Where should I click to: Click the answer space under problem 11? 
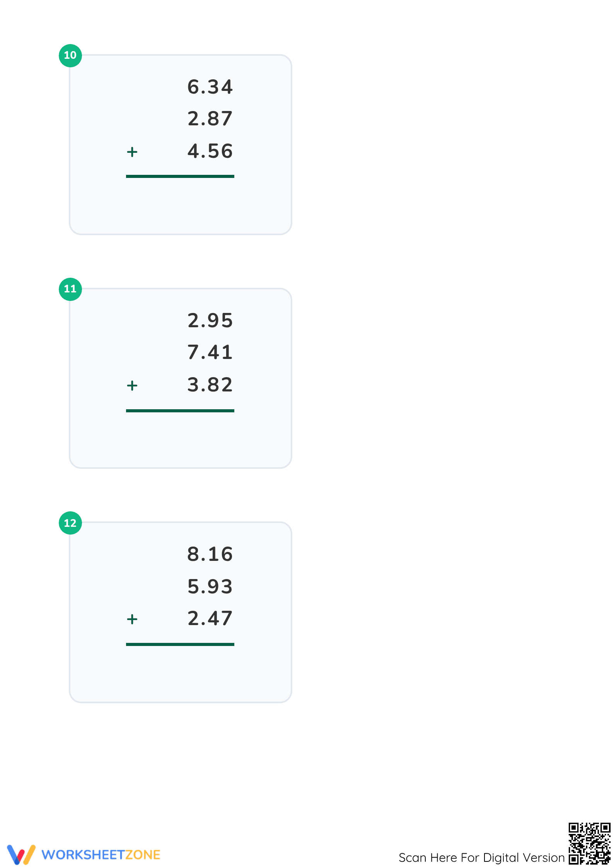click(180, 437)
